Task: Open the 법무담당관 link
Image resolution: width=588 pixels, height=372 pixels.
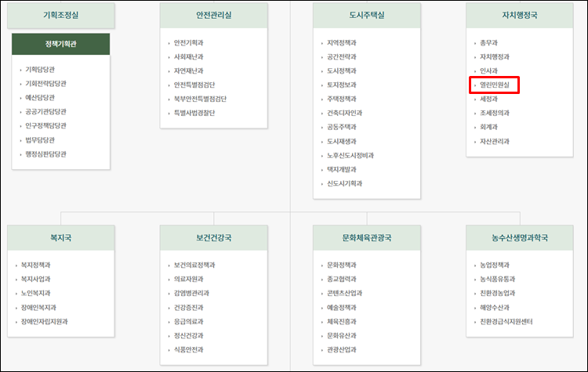Action: [x=40, y=140]
